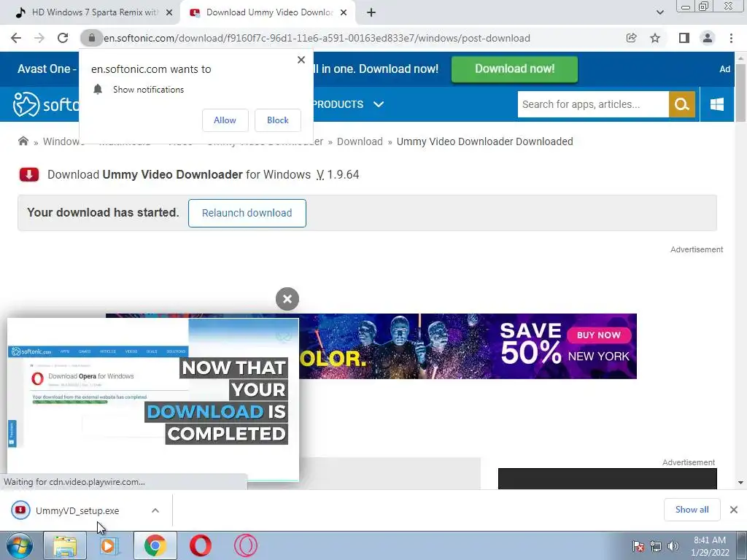
Task: Open the browser side panel
Action: (684, 38)
